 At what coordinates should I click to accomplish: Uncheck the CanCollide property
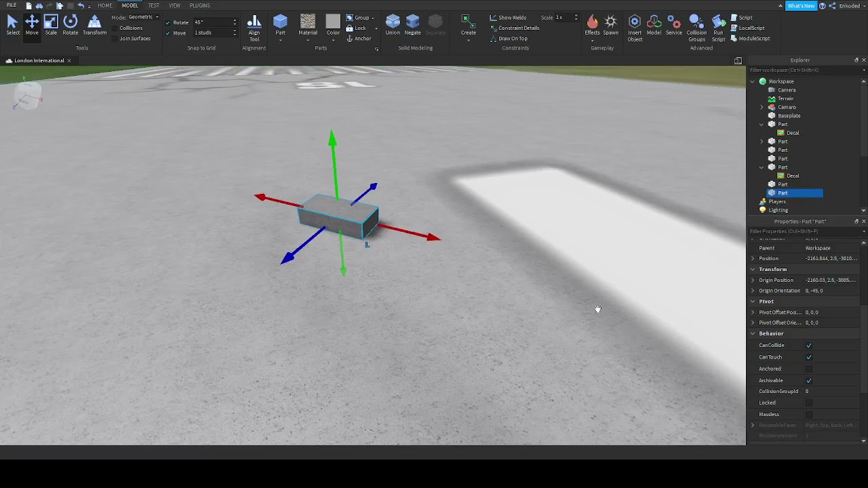pyautogui.click(x=808, y=345)
